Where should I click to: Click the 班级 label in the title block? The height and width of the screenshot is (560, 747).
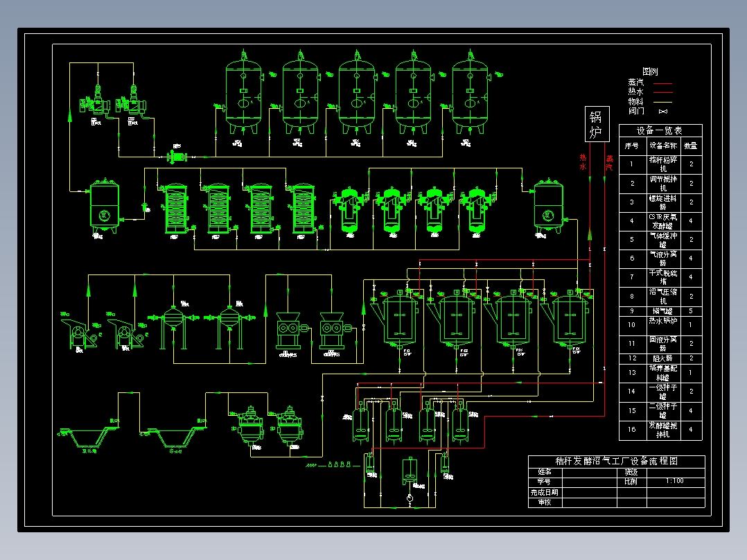pyautogui.click(x=631, y=472)
